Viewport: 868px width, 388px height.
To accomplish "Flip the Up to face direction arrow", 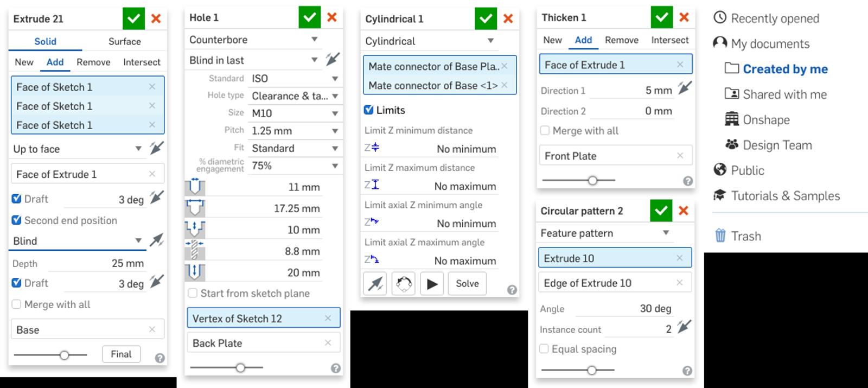I will 156,148.
